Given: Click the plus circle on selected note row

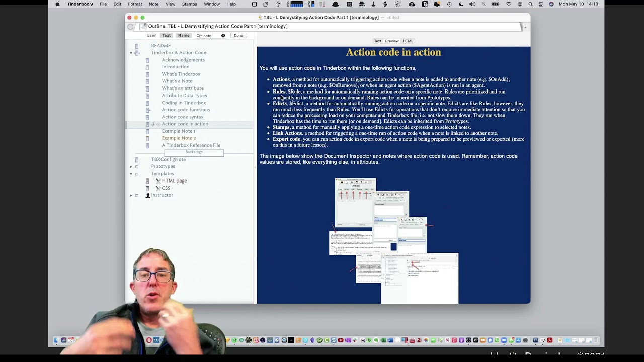Looking at the screenshot, I should pyautogui.click(x=158, y=124).
